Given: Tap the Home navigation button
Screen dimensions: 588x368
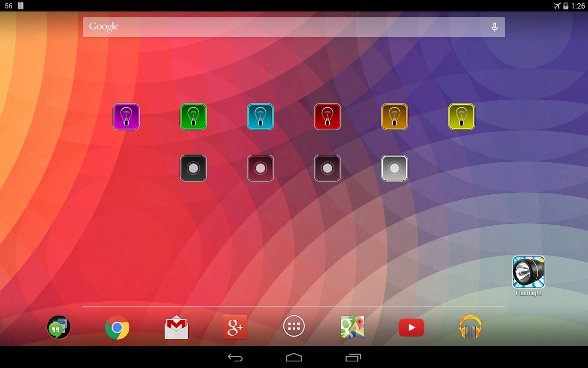Looking at the screenshot, I should click(294, 358).
